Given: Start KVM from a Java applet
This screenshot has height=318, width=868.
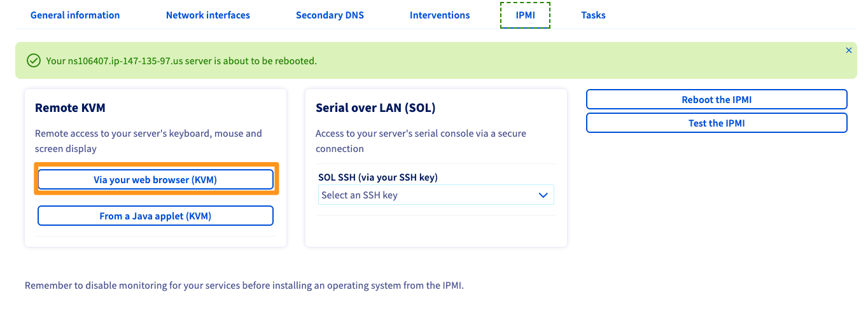Looking at the screenshot, I should (x=155, y=216).
